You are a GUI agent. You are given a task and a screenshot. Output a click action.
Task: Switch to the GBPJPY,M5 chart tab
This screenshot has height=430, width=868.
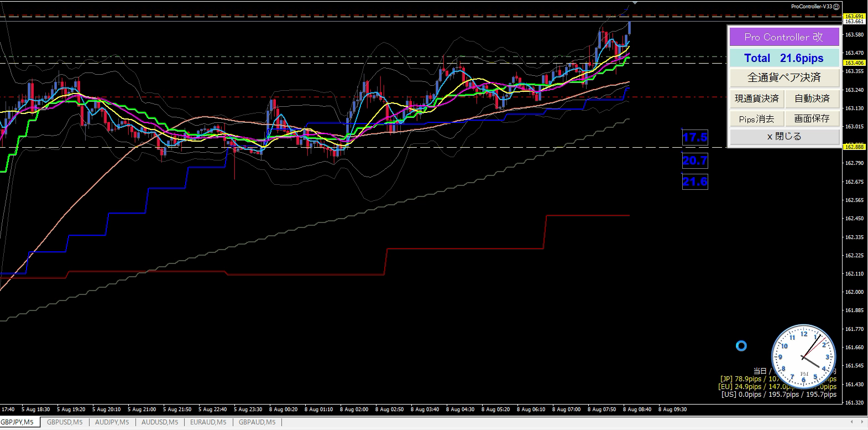[x=17, y=422]
